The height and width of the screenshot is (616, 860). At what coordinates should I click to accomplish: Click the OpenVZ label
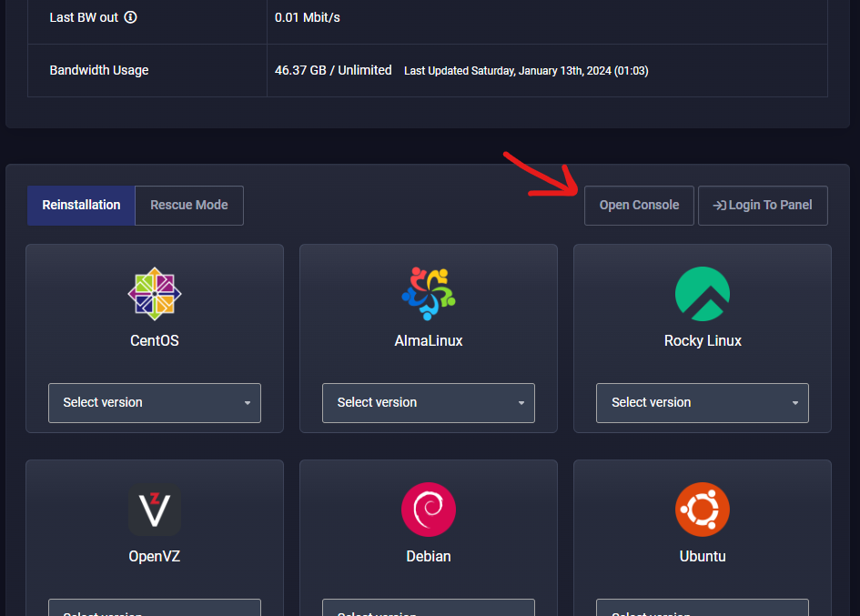point(155,556)
